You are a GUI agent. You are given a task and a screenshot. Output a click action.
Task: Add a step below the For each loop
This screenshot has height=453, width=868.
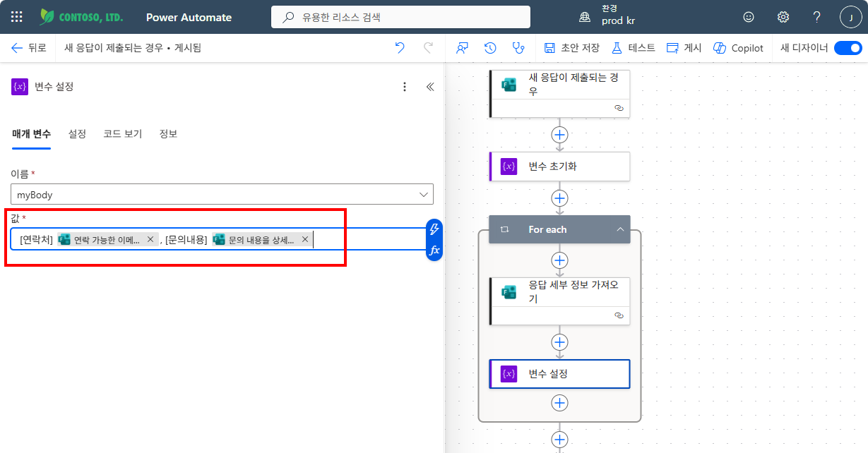[559, 440]
